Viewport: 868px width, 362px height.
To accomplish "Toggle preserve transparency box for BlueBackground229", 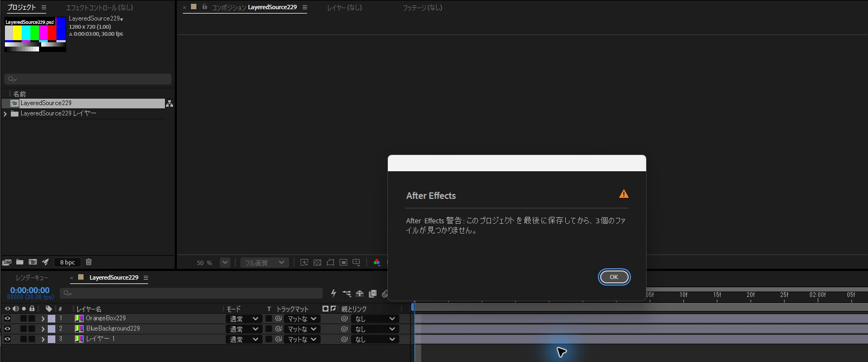I will point(269,329).
